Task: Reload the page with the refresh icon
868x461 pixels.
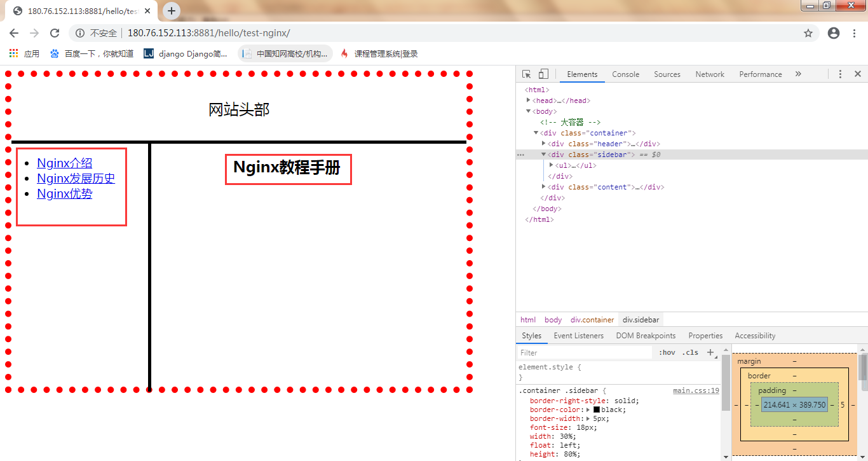Action: click(55, 33)
